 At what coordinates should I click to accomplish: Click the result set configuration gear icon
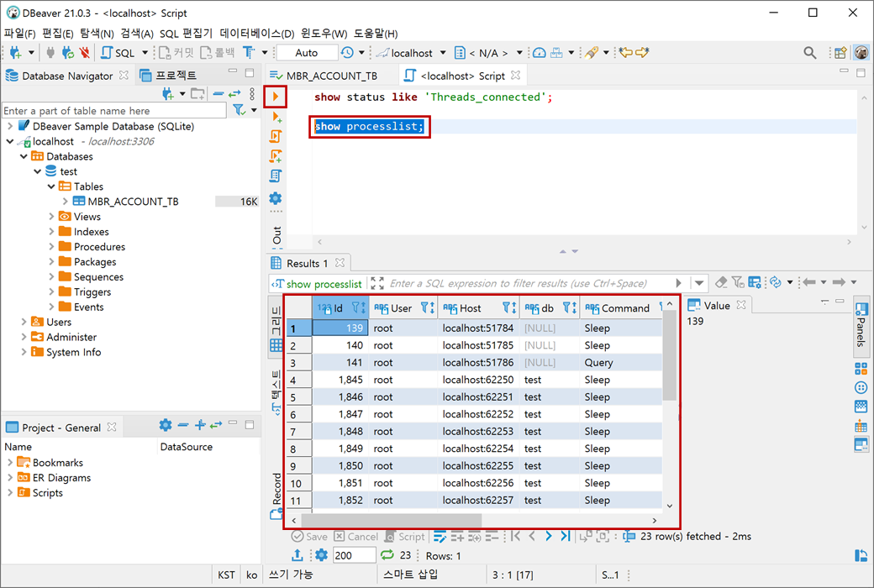tap(322, 555)
